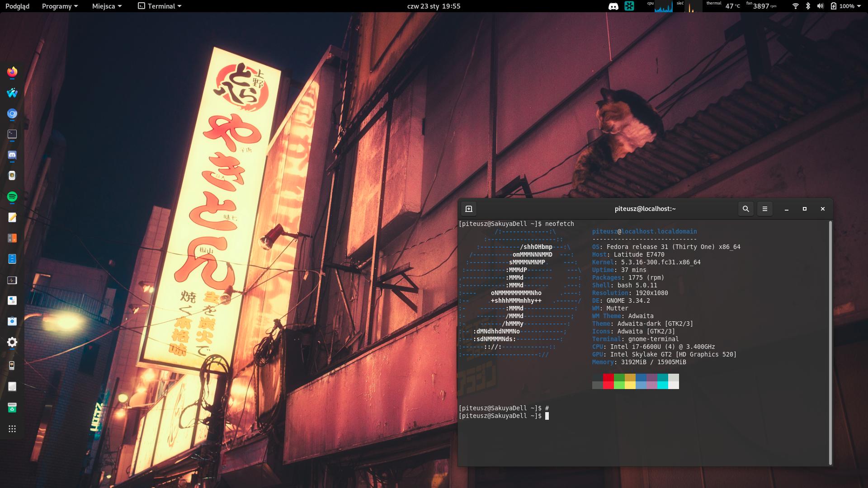Click the Resolution: 1920x1080 line

coord(630,293)
